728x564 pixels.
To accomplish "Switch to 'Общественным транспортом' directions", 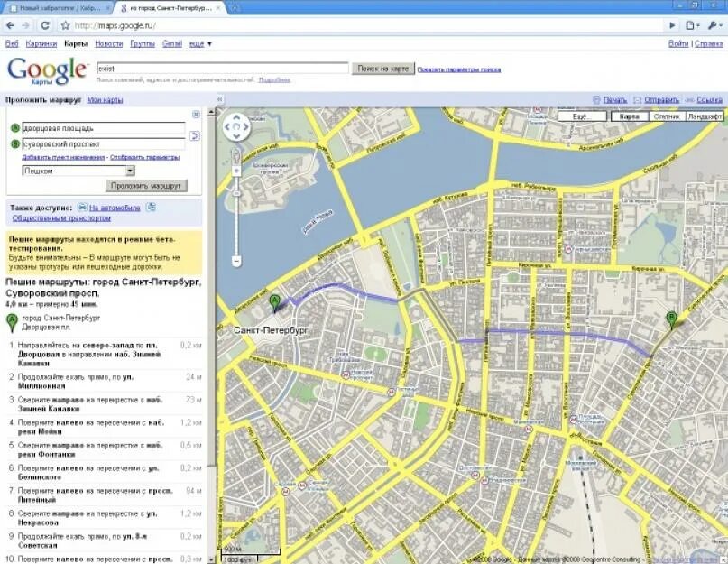I will coord(61,218).
